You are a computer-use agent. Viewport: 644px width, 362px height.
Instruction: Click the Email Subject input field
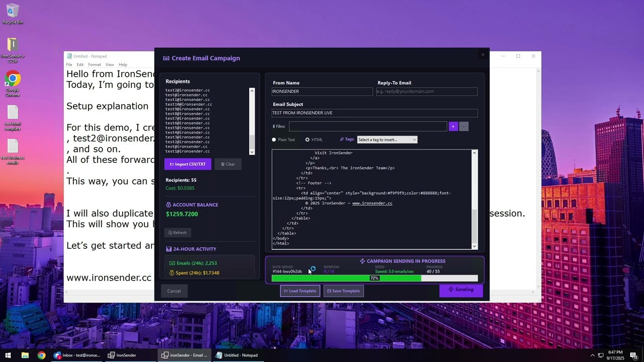[x=375, y=113]
